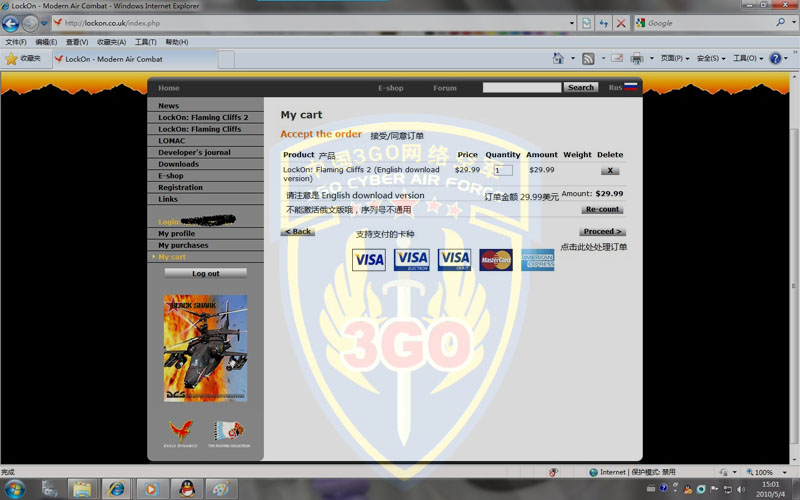This screenshot has height=500, width=800.
Task: Click the red Stop loading icon
Action: tap(621, 23)
